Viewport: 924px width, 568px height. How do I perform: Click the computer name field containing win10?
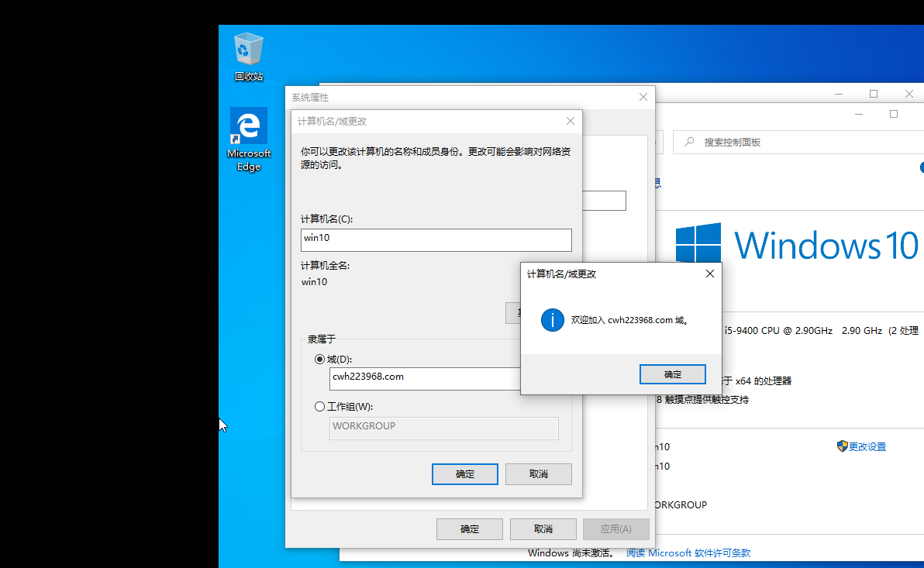[x=436, y=239]
